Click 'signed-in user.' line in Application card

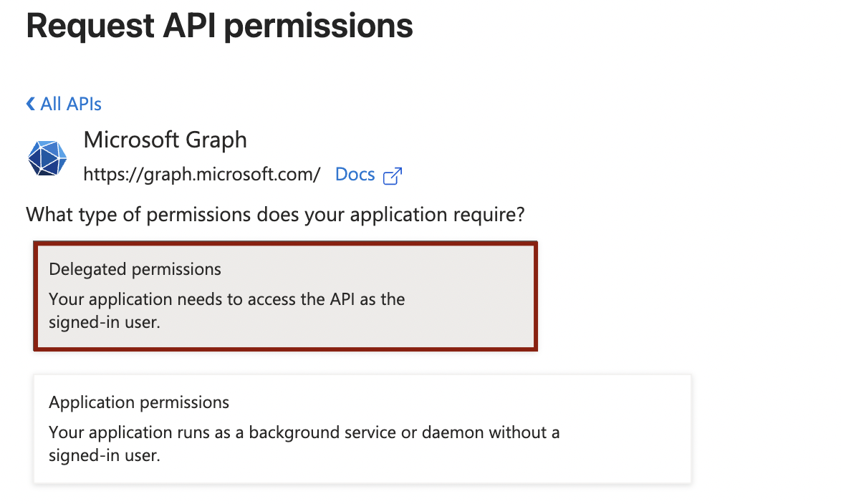[104, 455]
